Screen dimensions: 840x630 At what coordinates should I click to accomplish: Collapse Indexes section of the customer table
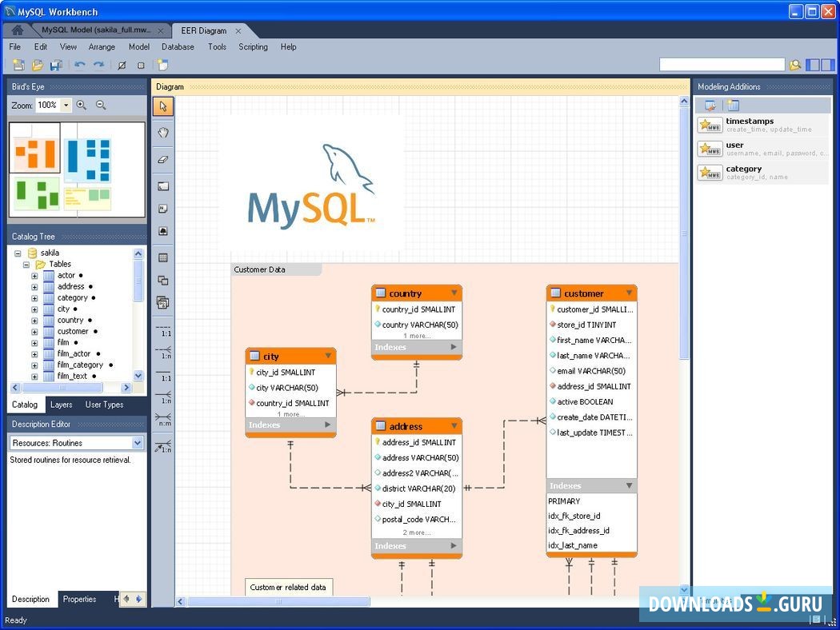point(629,485)
